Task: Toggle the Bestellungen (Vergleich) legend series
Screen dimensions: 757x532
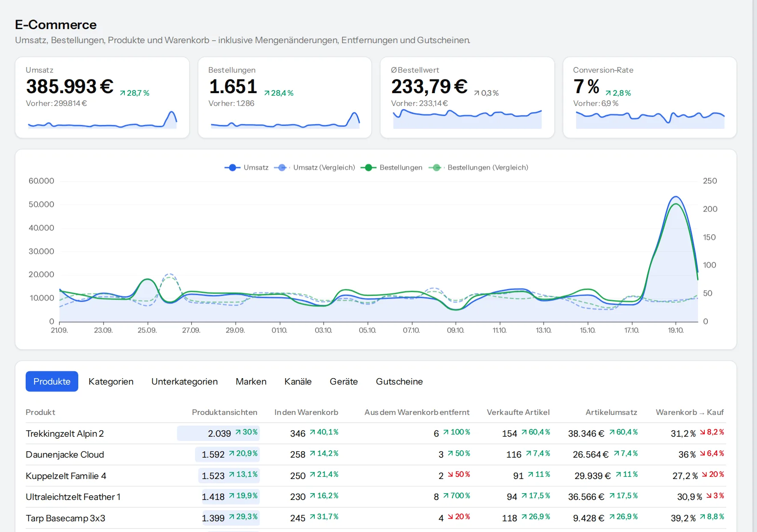Action: (x=479, y=168)
